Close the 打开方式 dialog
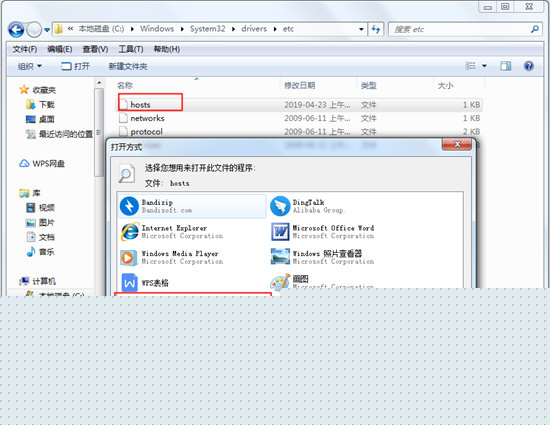Image resolution: width=550 pixels, height=425 pixels. 457,144
